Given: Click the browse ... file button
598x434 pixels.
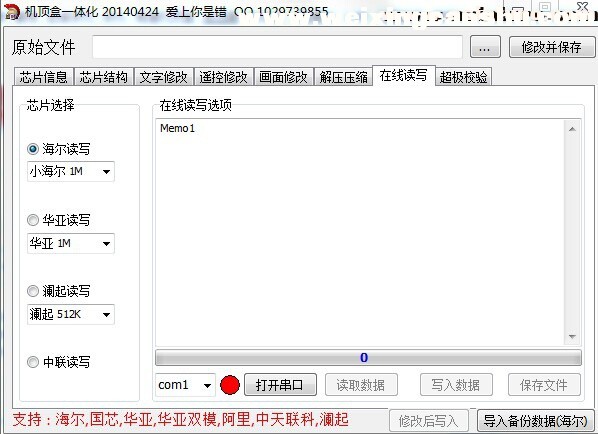Looking at the screenshot, I should tap(485, 47).
